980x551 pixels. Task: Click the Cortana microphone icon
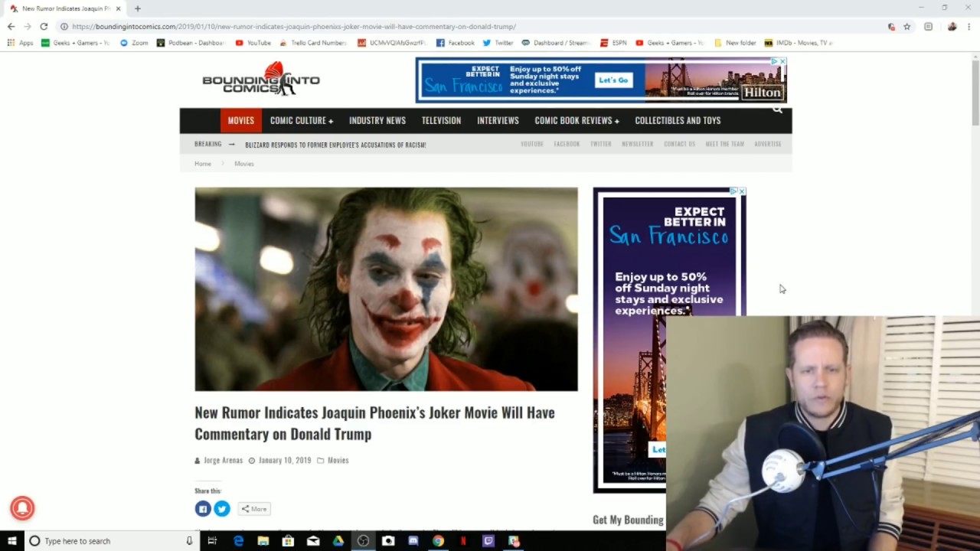click(x=189, y=541)
